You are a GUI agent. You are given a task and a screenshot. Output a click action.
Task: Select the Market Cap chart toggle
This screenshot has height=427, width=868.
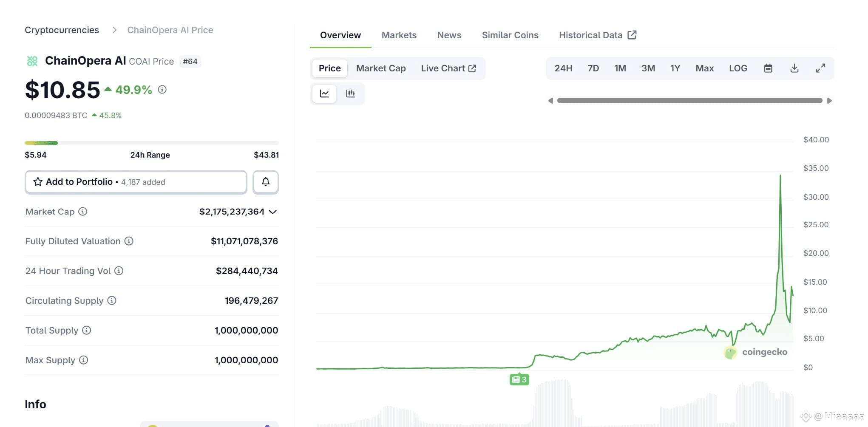coord(381,68)
